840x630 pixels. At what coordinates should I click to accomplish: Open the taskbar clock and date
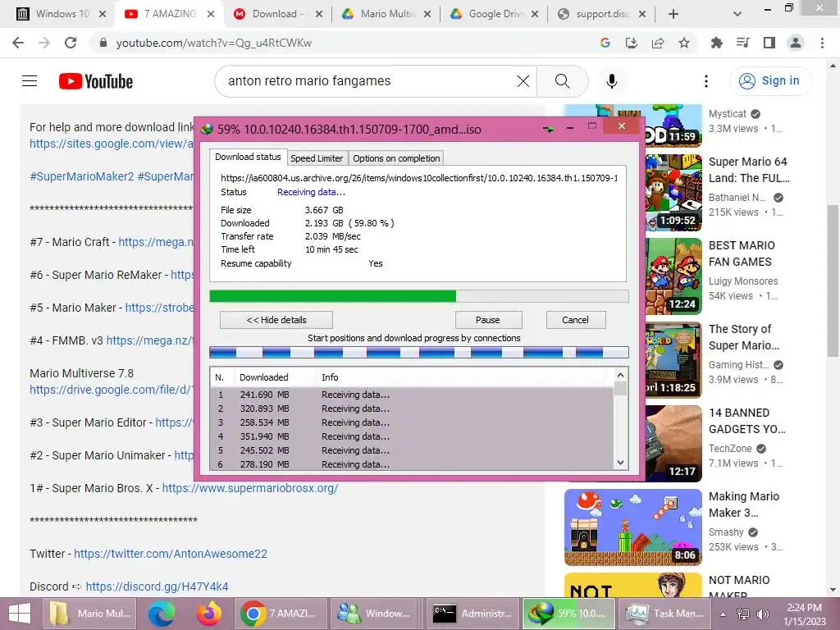click(x=804, y=614)
